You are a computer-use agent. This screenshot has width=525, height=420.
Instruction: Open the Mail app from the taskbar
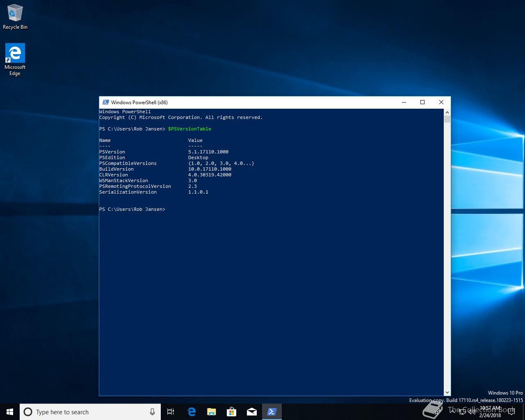pos(252,412)
